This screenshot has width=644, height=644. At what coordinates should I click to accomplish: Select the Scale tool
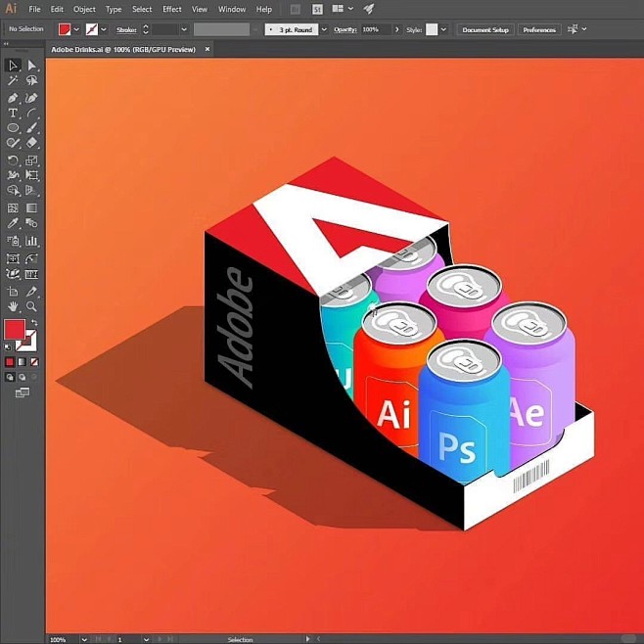(31, 161)
